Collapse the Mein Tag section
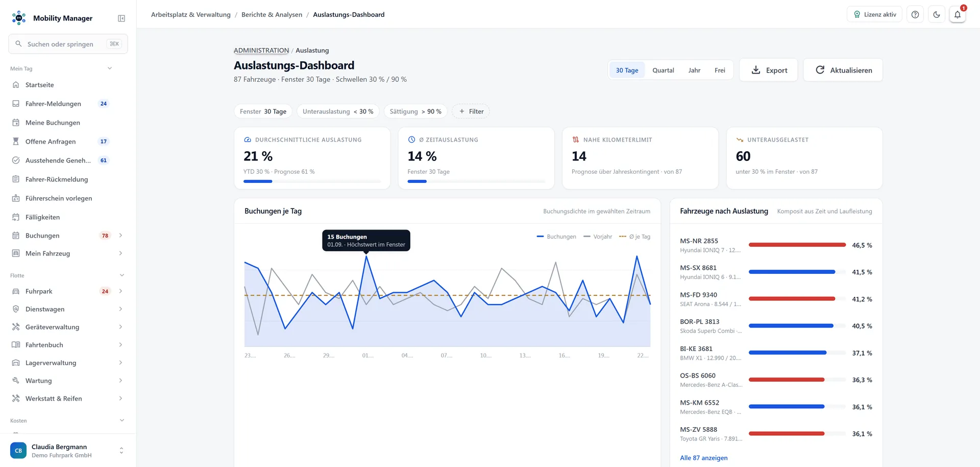The width and height of the screenshot is (980, 467). [x=110, y=68]
